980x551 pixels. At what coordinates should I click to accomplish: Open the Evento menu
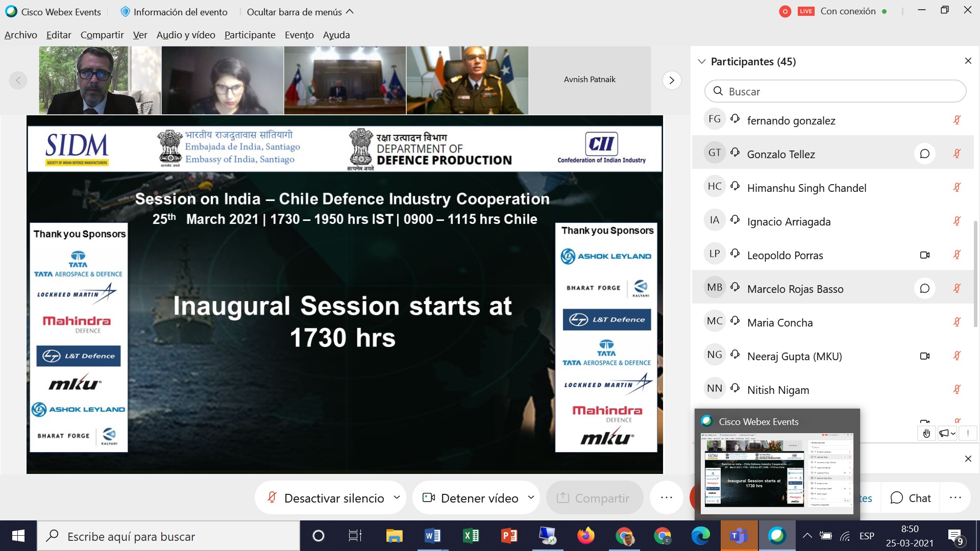299,35
